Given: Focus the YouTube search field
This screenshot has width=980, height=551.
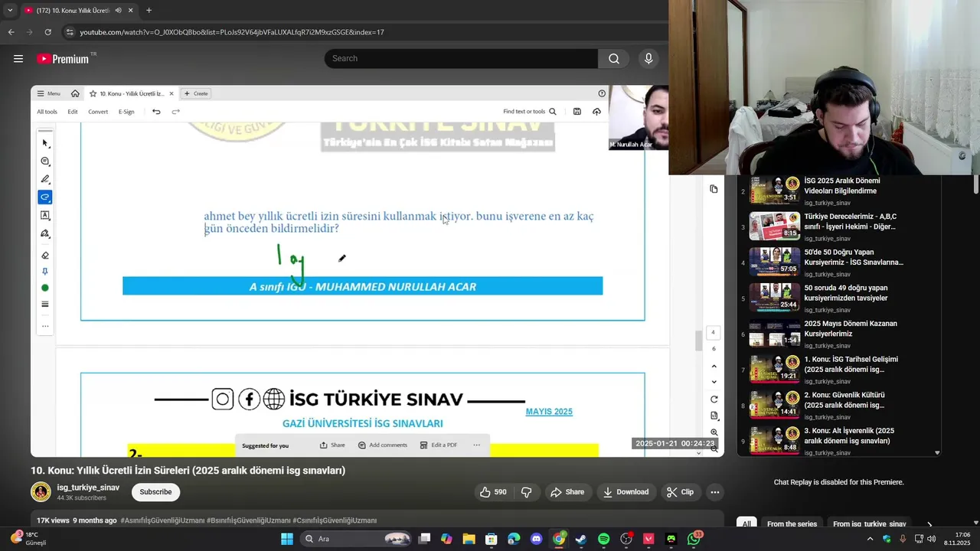Looking at the screenshot, I should point(461,59).
